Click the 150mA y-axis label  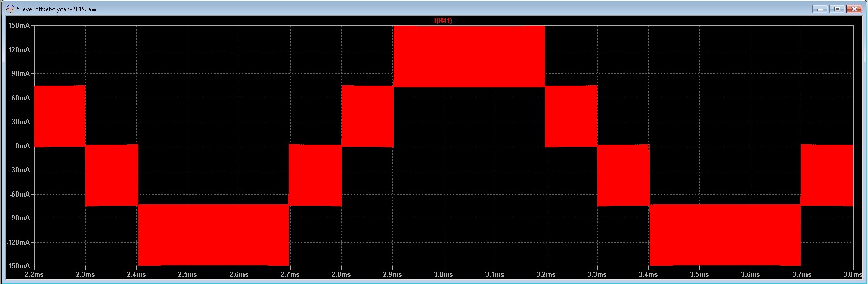point(19,26)
